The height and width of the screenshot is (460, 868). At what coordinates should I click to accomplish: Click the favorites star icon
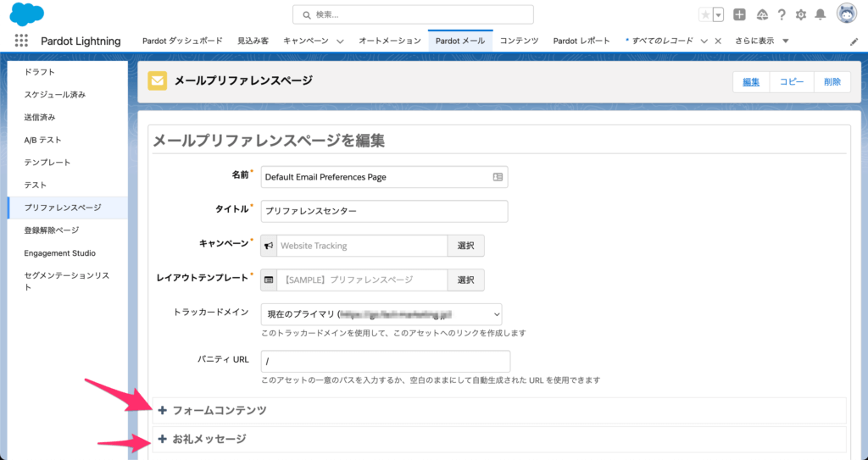pos(705,14)
